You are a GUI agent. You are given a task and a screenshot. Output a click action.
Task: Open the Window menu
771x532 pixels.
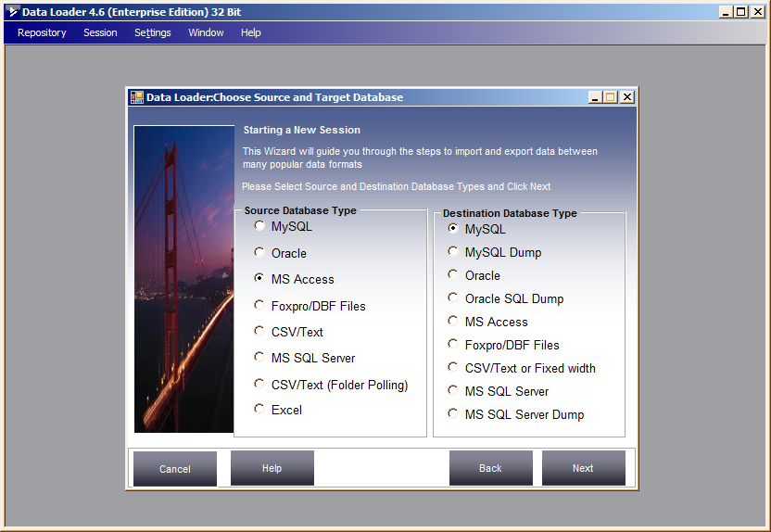206,32
